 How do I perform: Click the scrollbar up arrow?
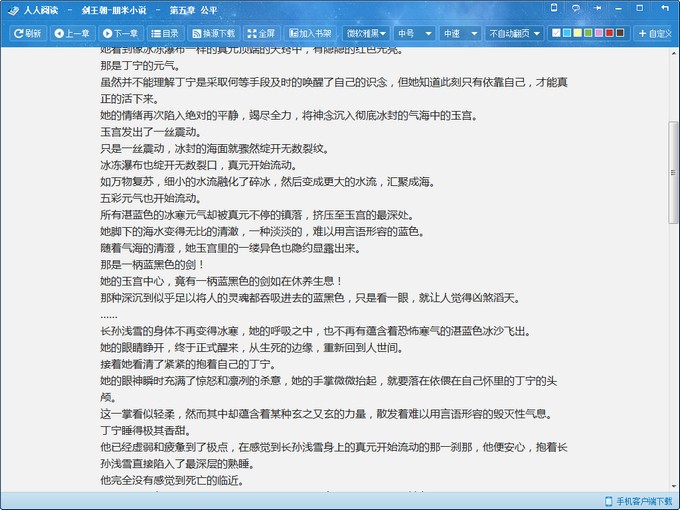[673, 54]
